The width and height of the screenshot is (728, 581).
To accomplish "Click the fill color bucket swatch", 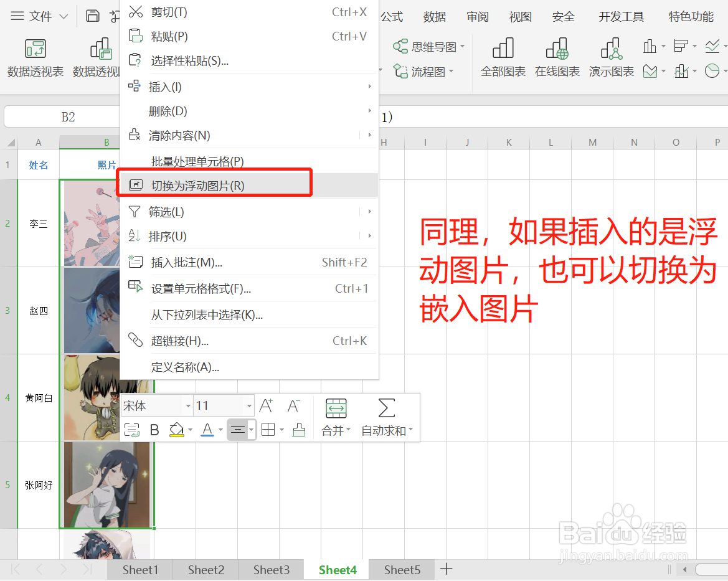I will point(176,430).
